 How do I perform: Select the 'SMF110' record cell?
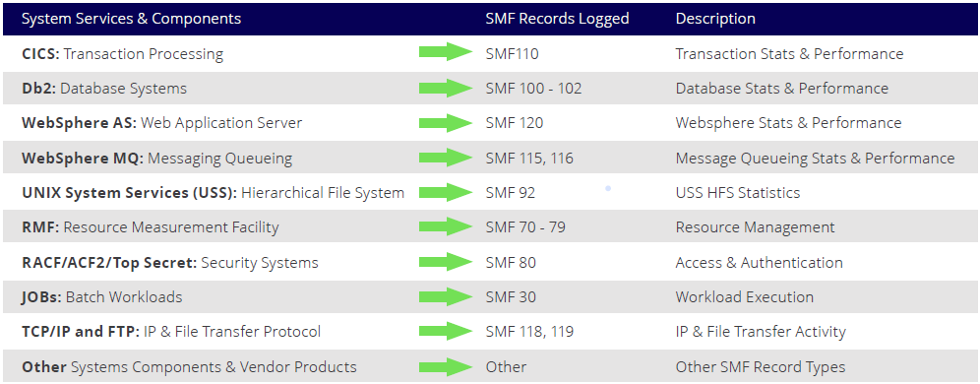[512, 54]
